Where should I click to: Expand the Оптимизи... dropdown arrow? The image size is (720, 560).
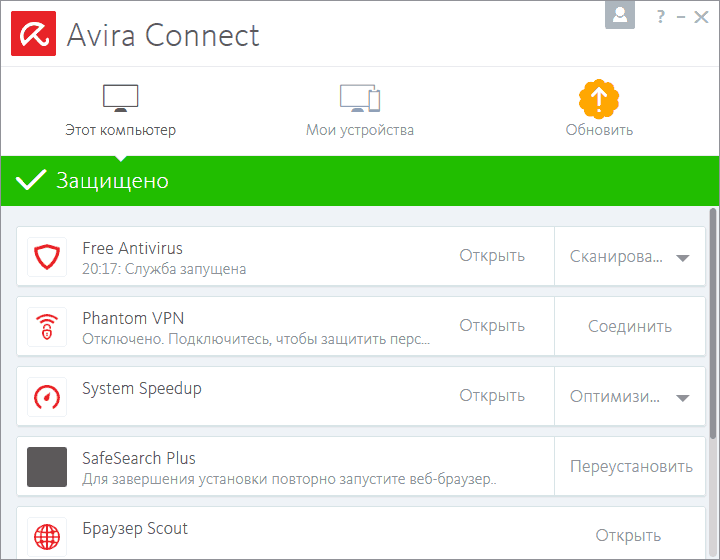(x=683, y=398)
